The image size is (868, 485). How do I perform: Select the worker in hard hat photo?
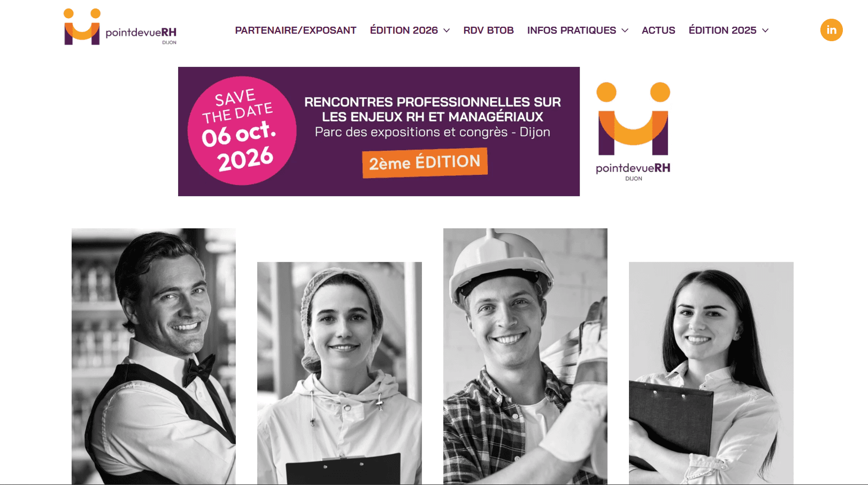tap(525, 356)
